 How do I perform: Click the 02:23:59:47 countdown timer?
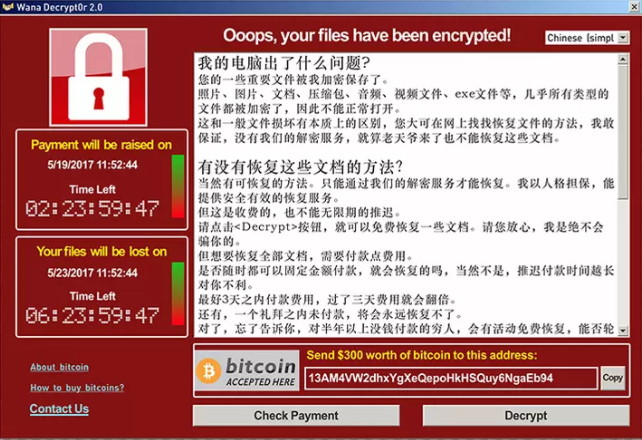[92, 208]
